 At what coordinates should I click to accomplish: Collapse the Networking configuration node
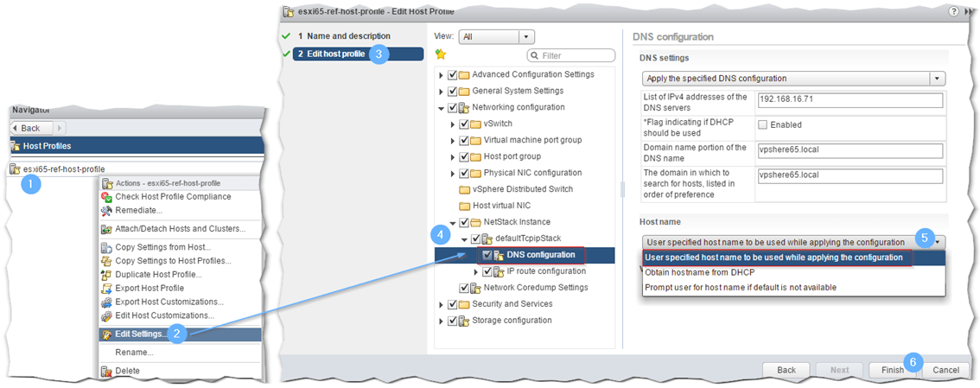[x=442, y=107]
